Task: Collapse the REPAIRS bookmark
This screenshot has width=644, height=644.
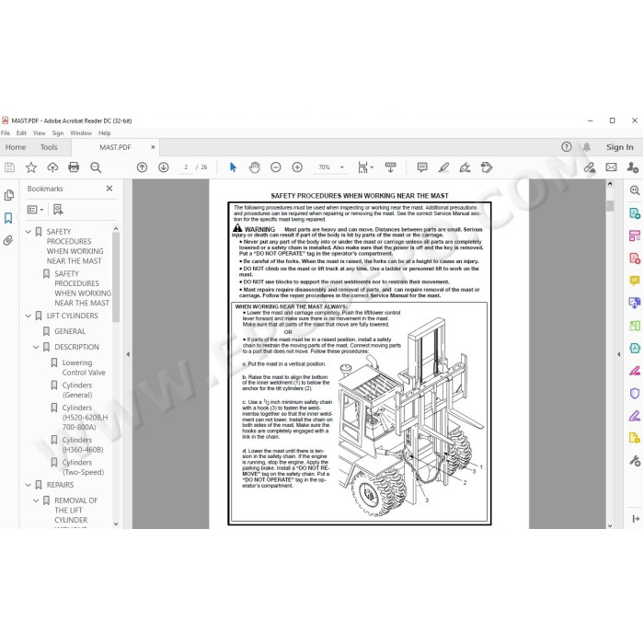Action: pyautogui.click(x=29, y=485)
